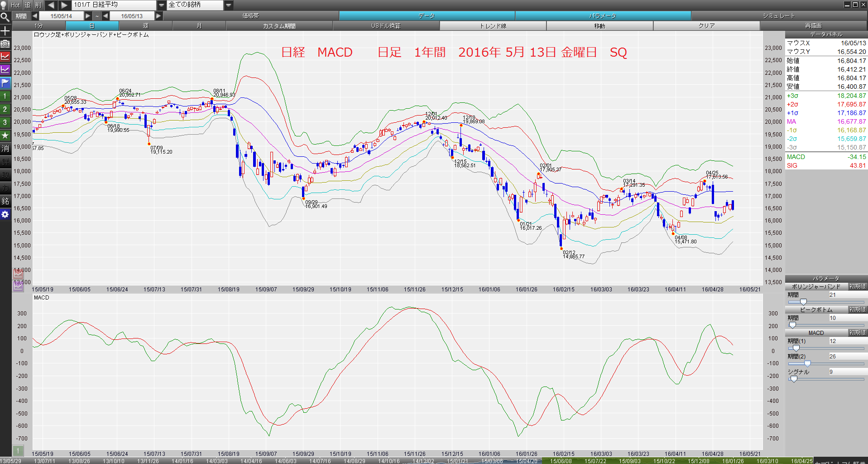Click the カスタム期間 button
This screenshot has height=464, width=868.
coord(279,26)
